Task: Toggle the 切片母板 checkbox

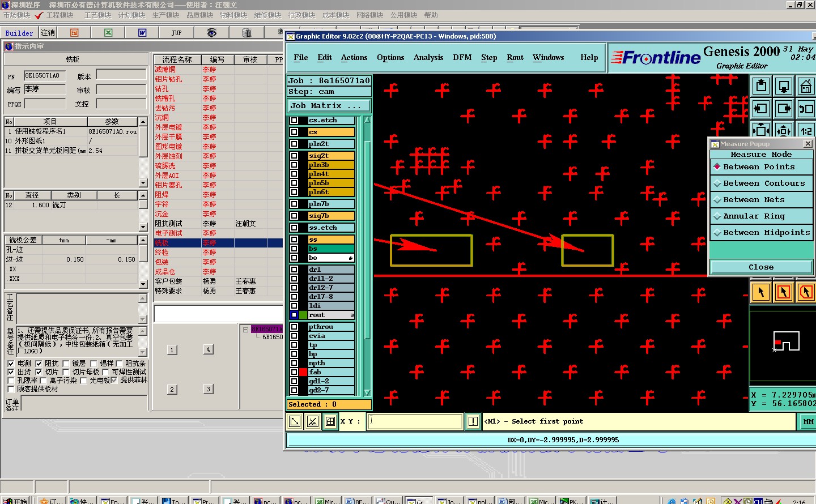Action: click(x=66, y=372)
